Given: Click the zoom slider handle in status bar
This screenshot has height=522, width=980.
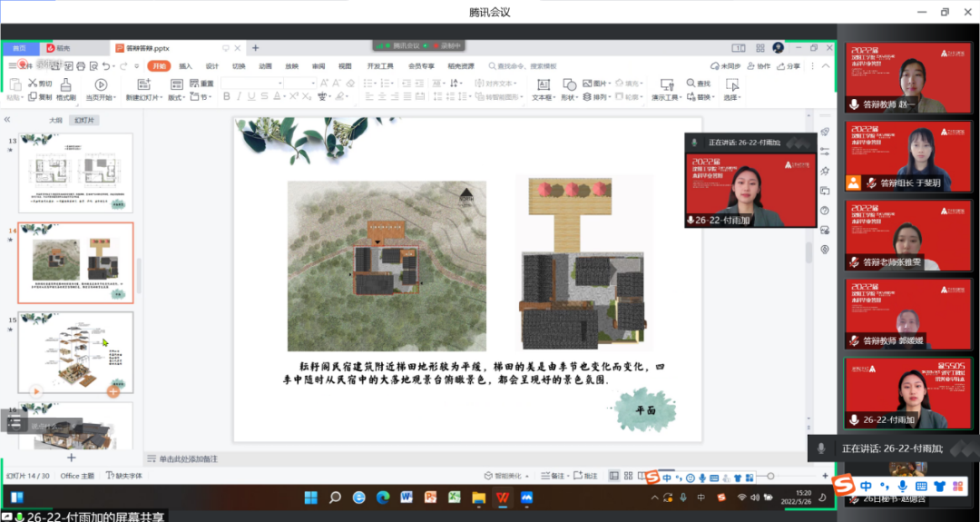Looking at the screenshot, I should coord(770,476).
